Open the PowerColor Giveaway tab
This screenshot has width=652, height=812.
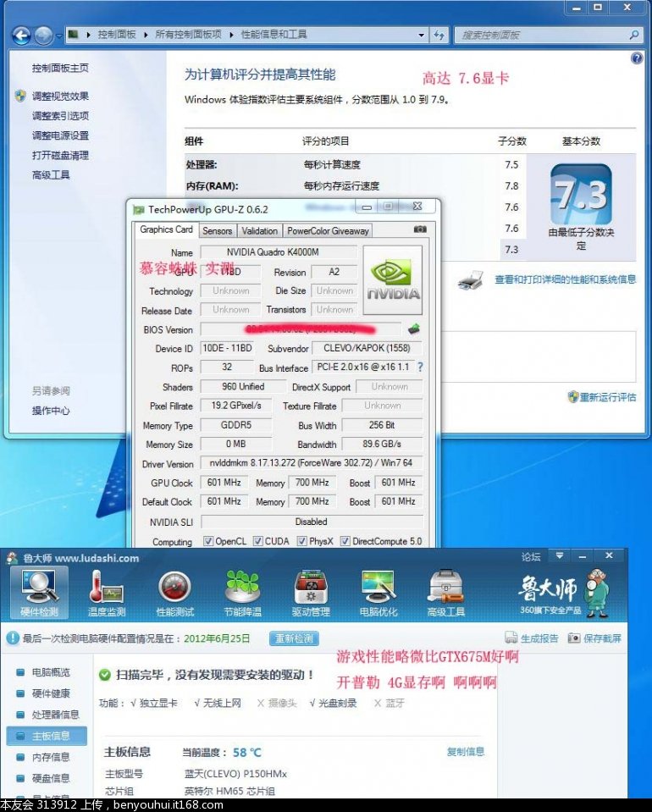[328, 231]
